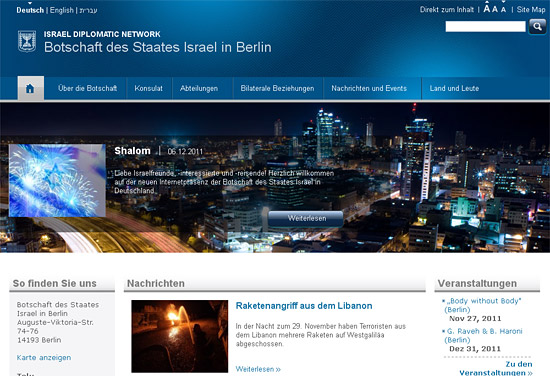The width and height of the screenshot is (550, 376).
Task: Open the Über die Botschaft menu
Action: (x=87, y=88)
